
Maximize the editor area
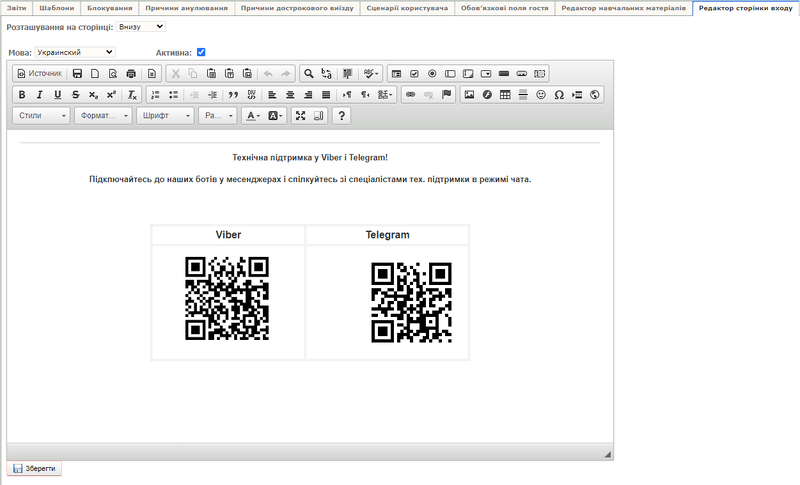coord(300,116)
